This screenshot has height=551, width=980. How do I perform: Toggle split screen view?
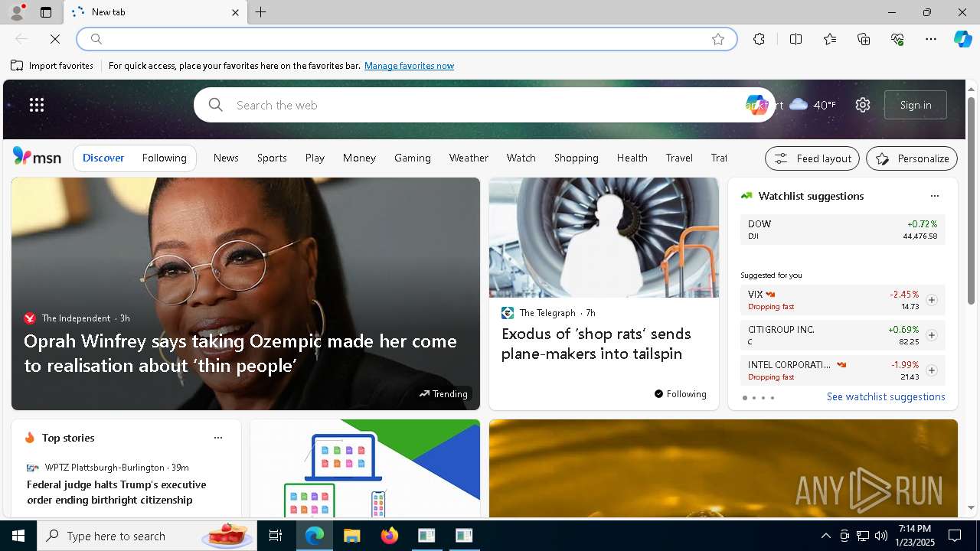[795, 39]
